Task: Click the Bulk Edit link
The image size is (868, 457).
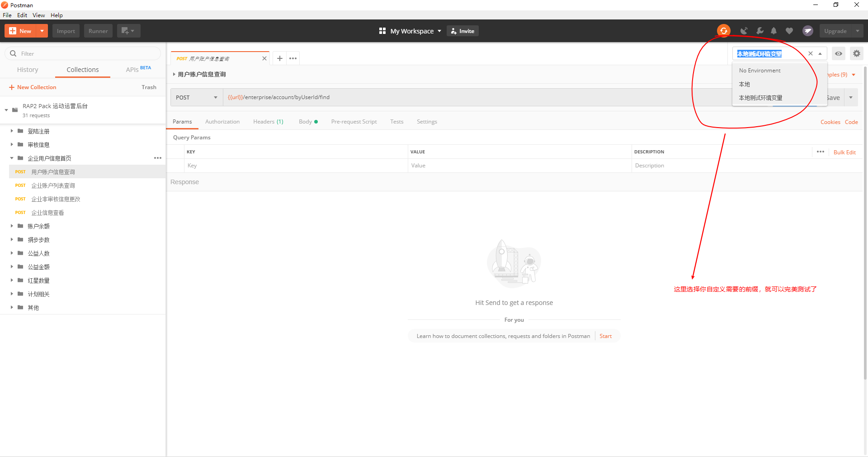Action: 844,152
